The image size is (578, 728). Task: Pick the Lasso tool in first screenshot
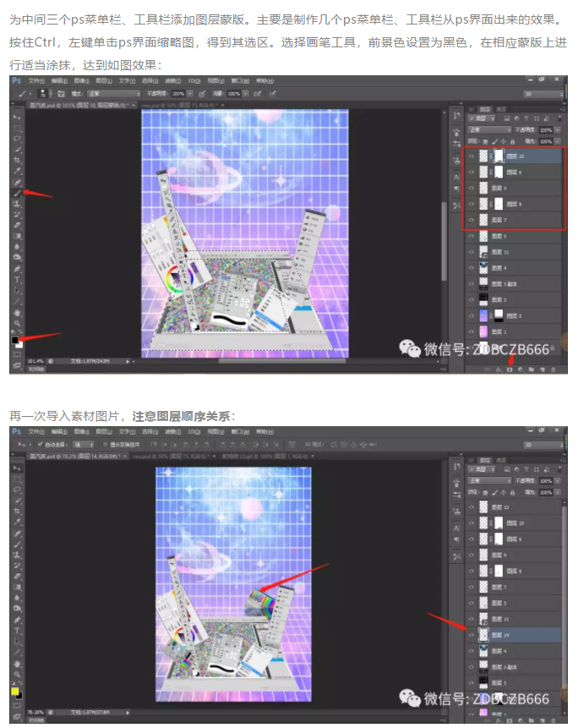click(x=17, y=139)
